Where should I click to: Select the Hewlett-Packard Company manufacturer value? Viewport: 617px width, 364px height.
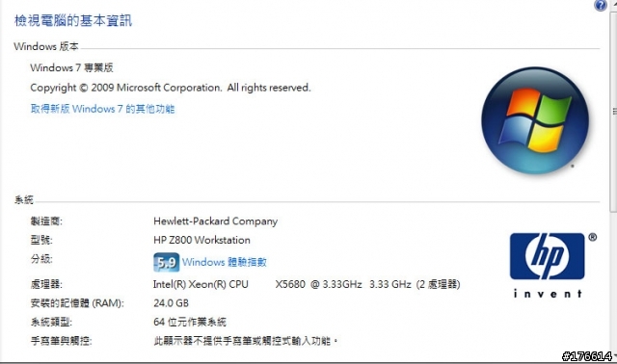216,221
